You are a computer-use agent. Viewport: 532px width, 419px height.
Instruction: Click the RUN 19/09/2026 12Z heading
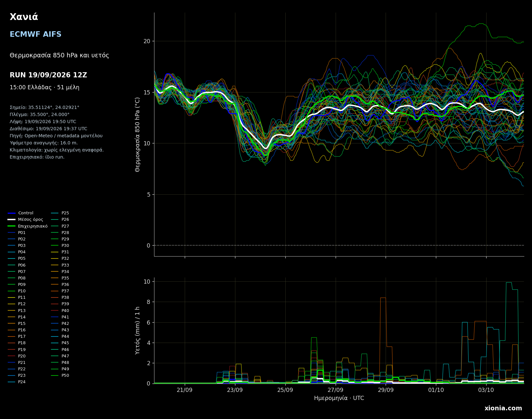(x=48, y=75)
